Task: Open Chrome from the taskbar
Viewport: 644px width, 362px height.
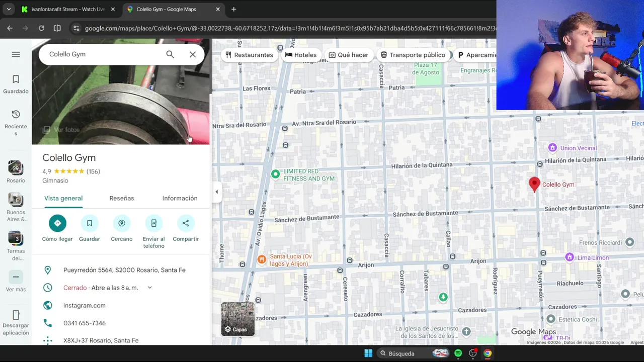Action: [488, 353]
